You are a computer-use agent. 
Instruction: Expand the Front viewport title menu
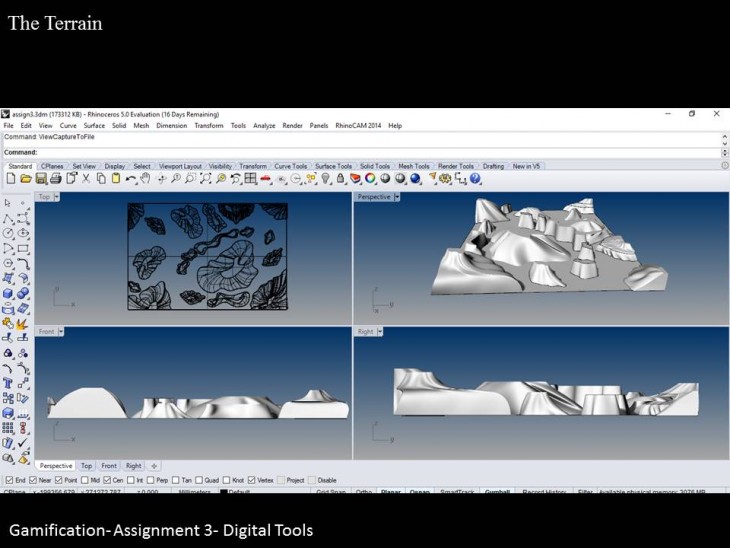tap(62, 331)
